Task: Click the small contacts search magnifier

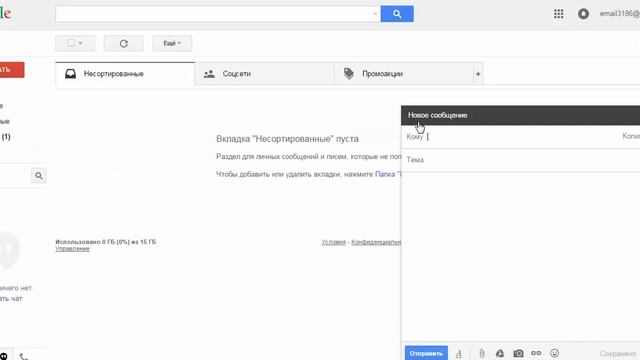Action: [x=39, y=176]
